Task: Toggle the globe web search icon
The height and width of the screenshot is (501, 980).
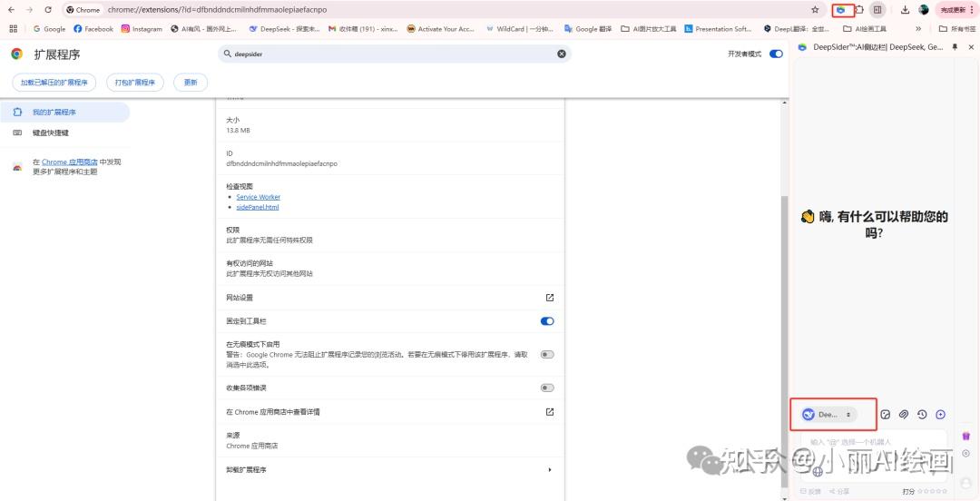Action: (818, 472)
